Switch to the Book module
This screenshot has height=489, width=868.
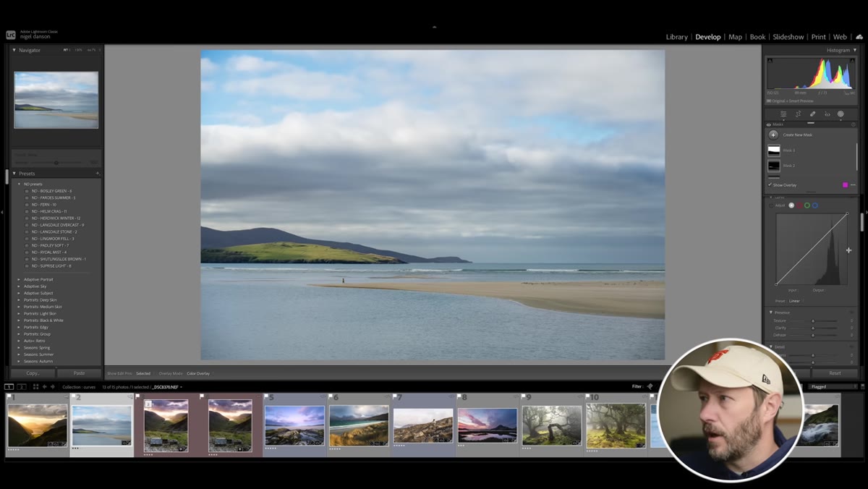click(x=757, y=37)
